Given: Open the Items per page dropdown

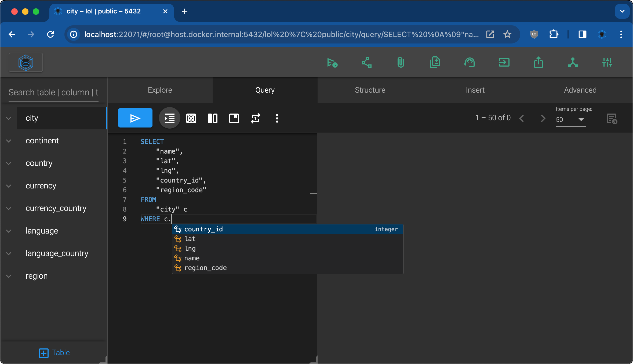Looking at the screenshot, I should click(570, 119).
